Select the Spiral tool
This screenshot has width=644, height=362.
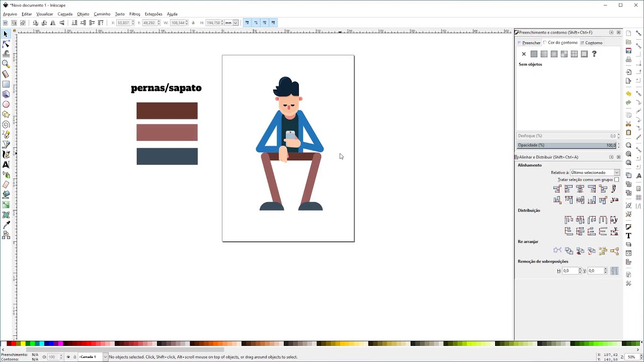pos(6,125)
